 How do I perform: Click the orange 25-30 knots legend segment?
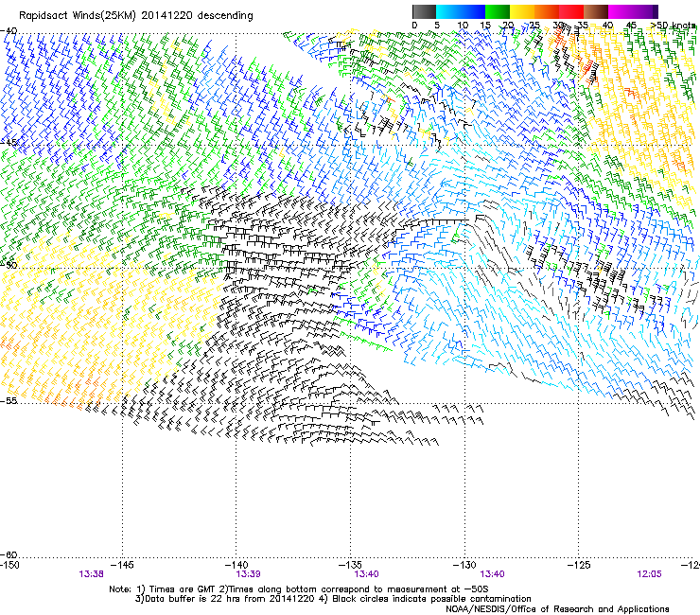coord(547,11)
